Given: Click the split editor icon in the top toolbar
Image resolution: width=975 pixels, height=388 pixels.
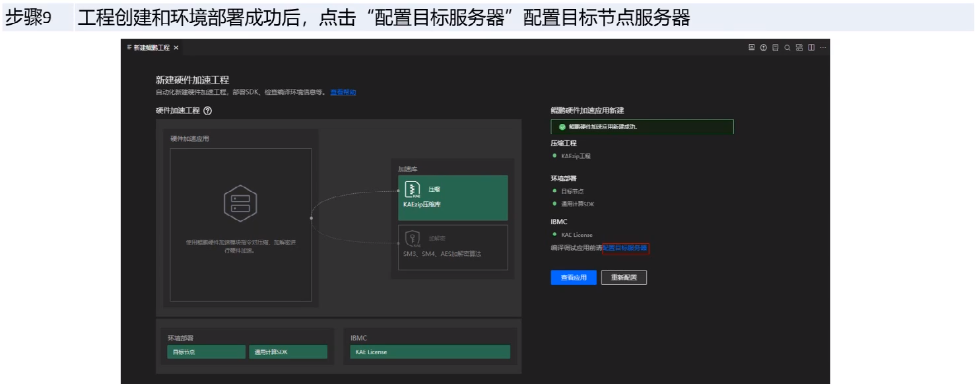Looking at the screenshot, I should click(x=811, y=47).
